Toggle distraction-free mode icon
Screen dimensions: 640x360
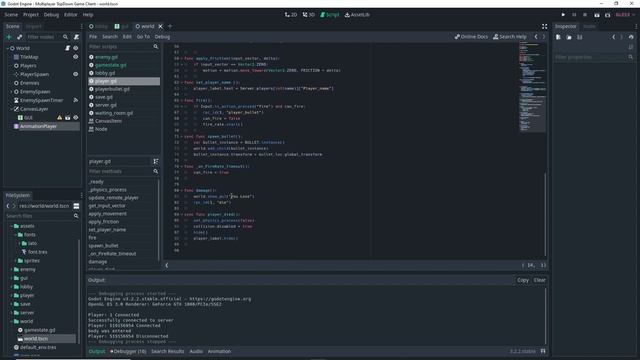coord(544,26)
